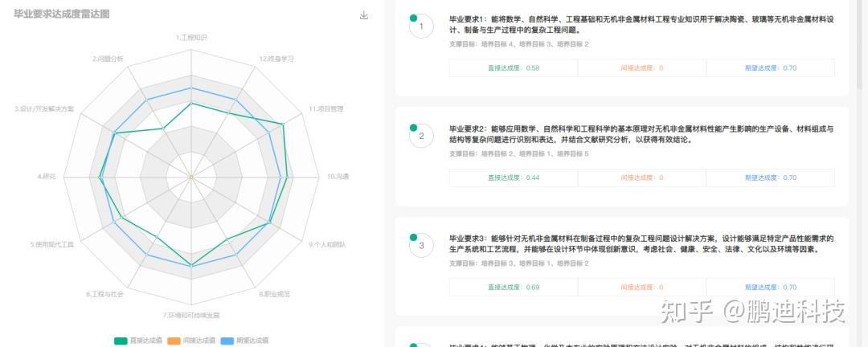Screen dimensions: 868x347
Task: Click the 2.问题分析 axis label
Action: click(108, 58)
